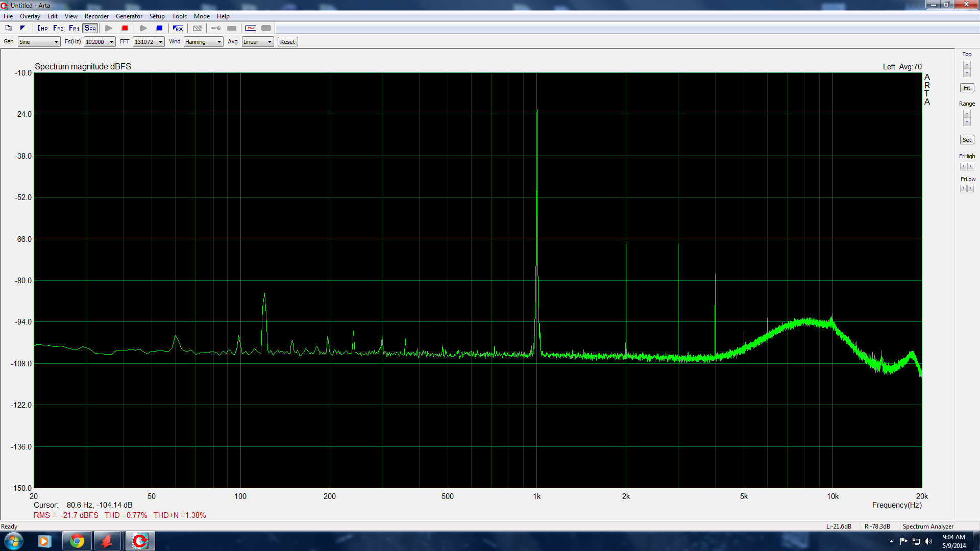Click the THD+N =1.38% readout
This screenshot has width=980, height=551.
click(x=180, y=515)
